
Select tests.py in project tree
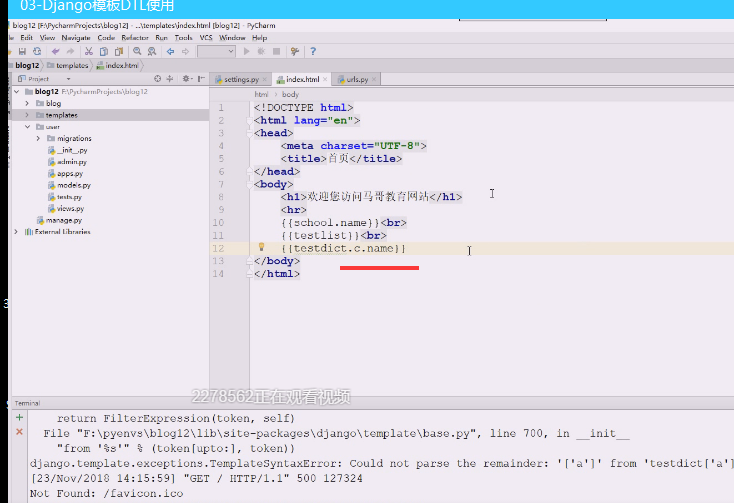(65, 197)
